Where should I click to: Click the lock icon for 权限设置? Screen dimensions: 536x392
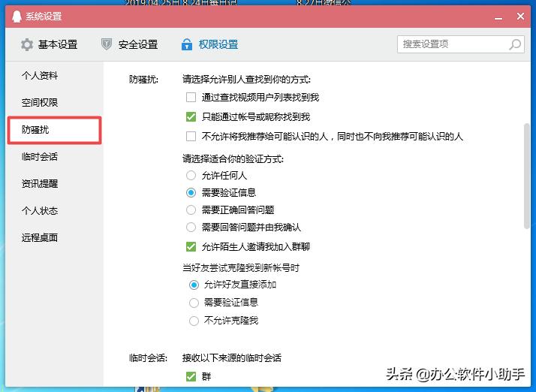pos(187,45)
